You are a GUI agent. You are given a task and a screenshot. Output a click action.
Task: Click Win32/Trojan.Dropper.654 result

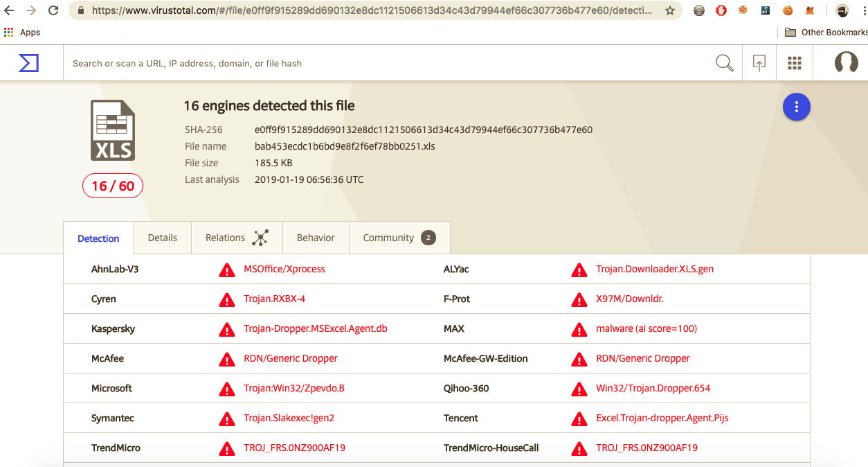point(653,388)
